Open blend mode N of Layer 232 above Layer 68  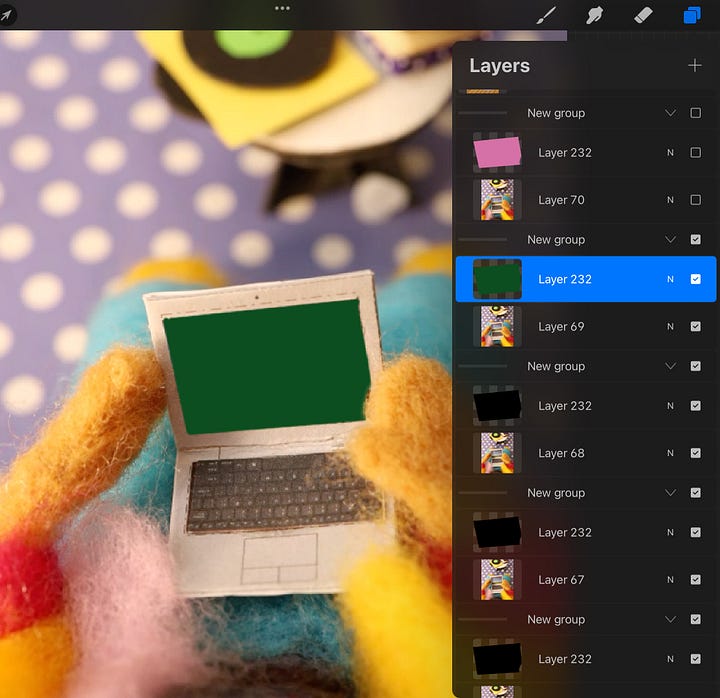tap(670, 406)
